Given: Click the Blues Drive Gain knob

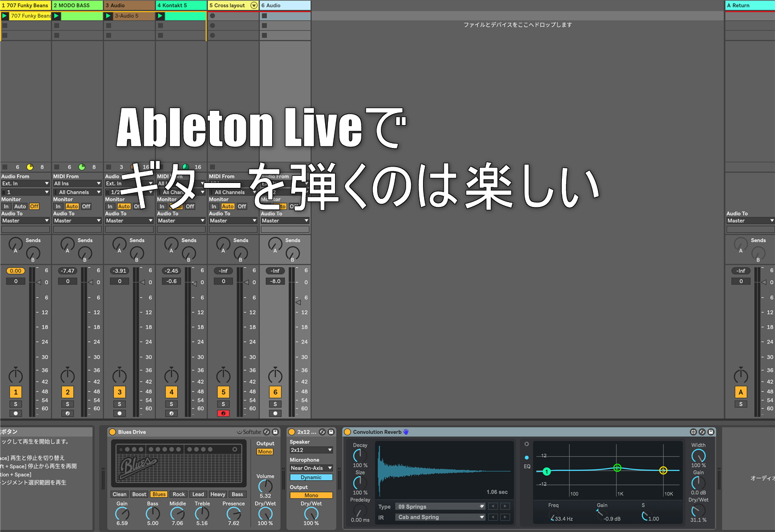Looking at the screenshot, I should point(122,513).
